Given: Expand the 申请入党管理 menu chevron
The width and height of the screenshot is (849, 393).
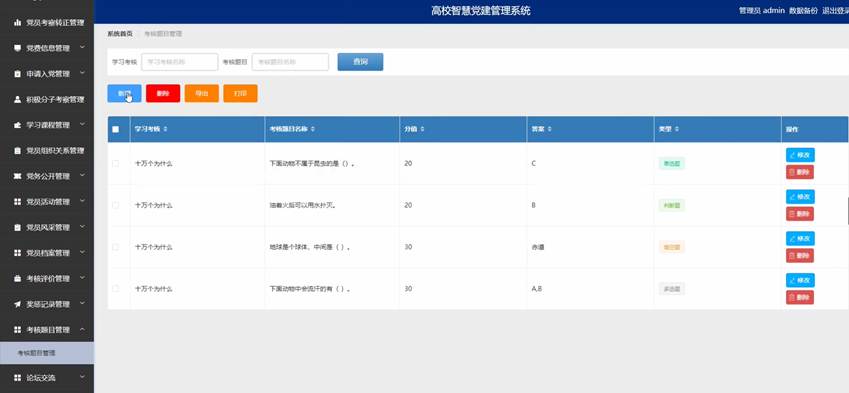Looking at the screenshot, I should tap(82, 73).
